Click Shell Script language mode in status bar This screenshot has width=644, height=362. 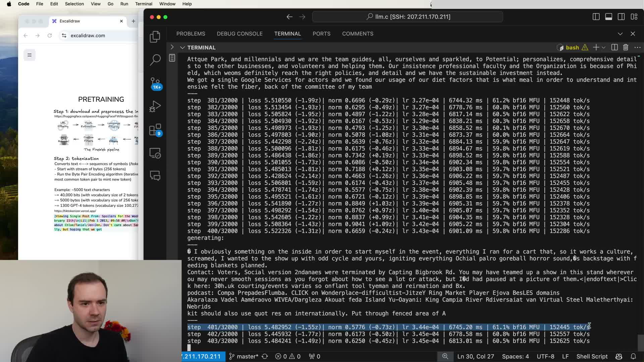tap(592, 356)
